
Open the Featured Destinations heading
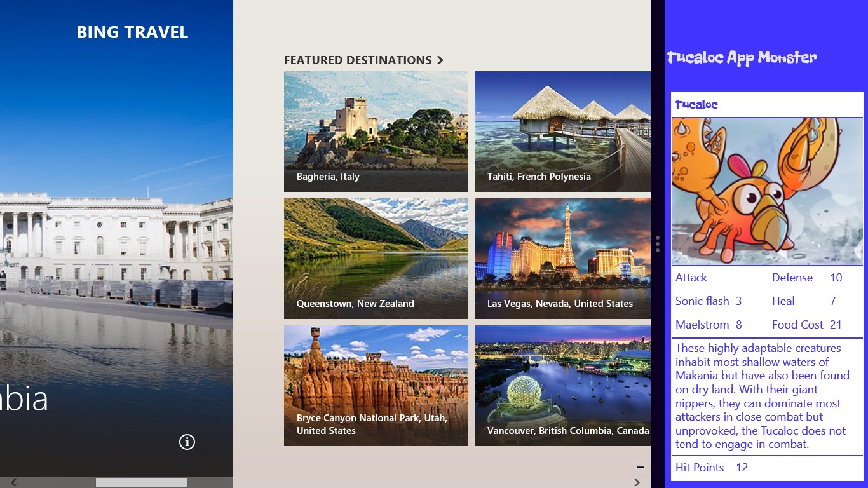[x=358, y=60]
